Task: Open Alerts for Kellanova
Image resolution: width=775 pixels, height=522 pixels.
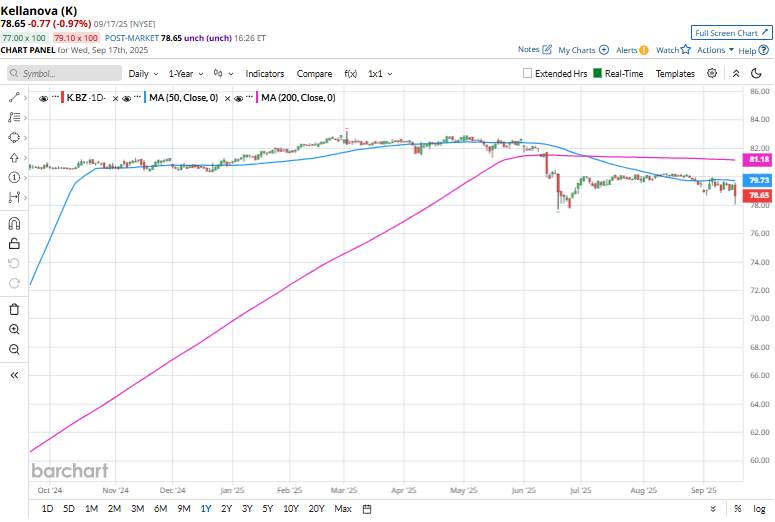Action: (x=632, y=50)
